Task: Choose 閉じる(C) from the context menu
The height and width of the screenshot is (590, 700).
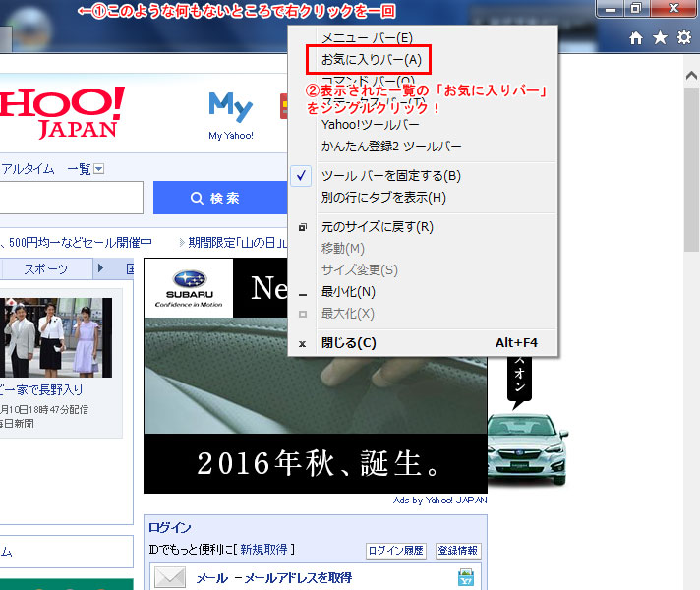Action: point(348,343)
